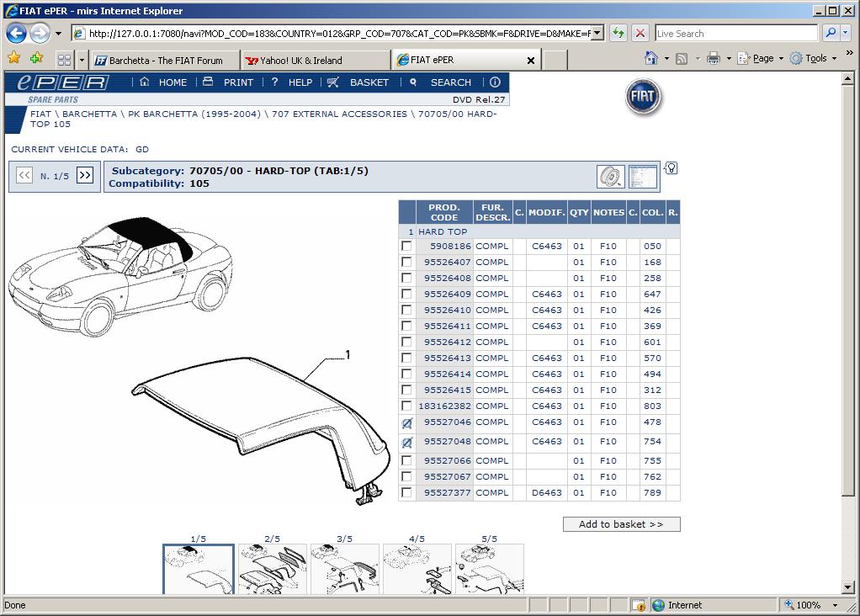The image size is (860, 616).
Task: Open the Home button dropdown arrow
Action: (666, 58)
